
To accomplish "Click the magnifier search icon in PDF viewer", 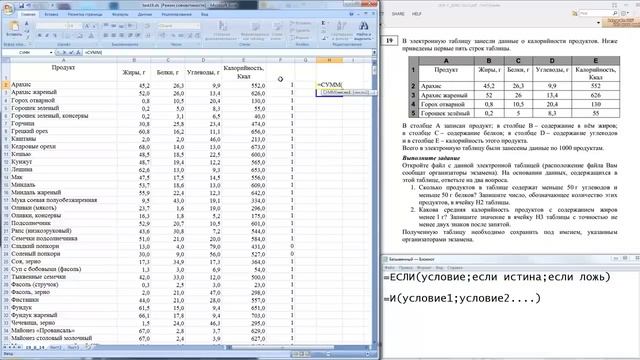I will [x=615, y=13].
